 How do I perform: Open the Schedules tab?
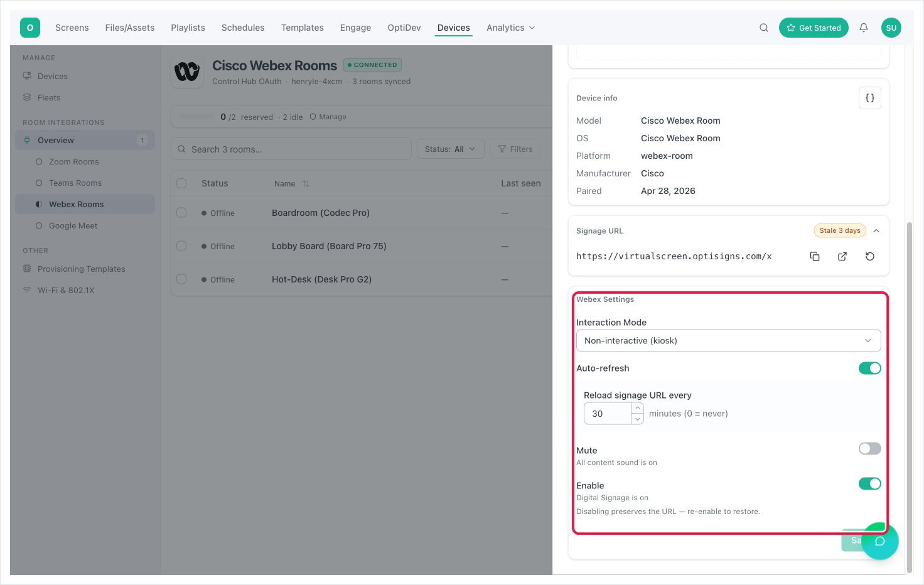point(243,28)
